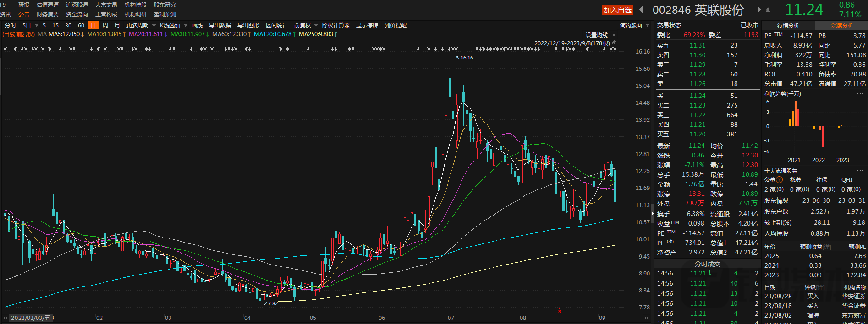Open the 公募 question mark help icon
The image size is (868, 324).
(779, 180)
